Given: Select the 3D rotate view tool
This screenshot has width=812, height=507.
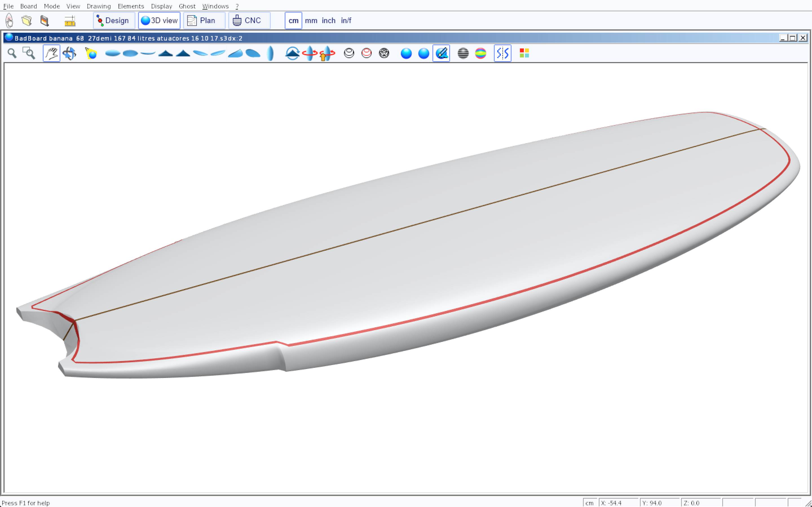Looking at the screenshot, I should pos(69,53).
